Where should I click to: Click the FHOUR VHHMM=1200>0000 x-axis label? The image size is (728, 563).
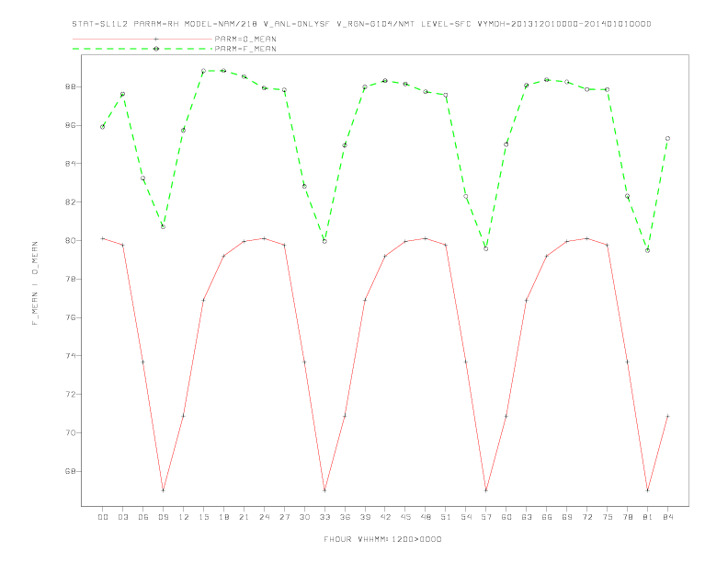382,539
